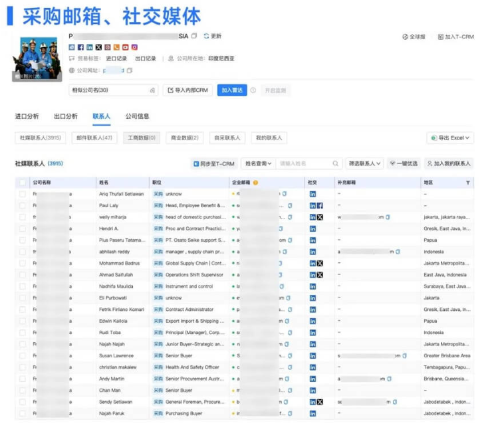Click the 工商数据(0) sub-tab
The image size is (504, 445).
142,137
